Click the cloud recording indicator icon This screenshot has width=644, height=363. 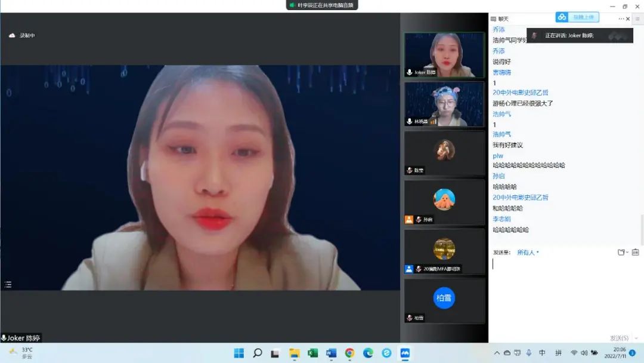pos(12,35)
